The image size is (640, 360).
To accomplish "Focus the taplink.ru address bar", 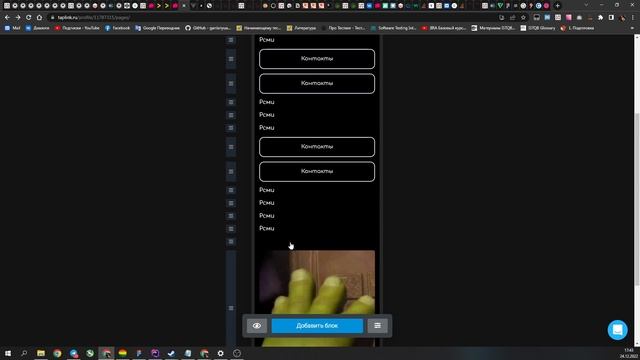I will coord(269,18).
